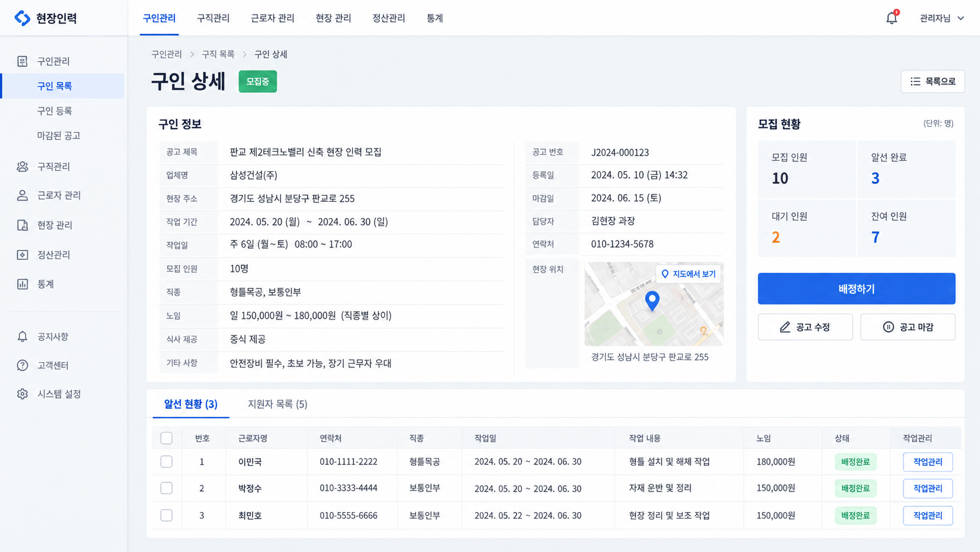
Task: Click the 모집 인원 count 10 in 모집 현황
Action: [x=780, y=178]
